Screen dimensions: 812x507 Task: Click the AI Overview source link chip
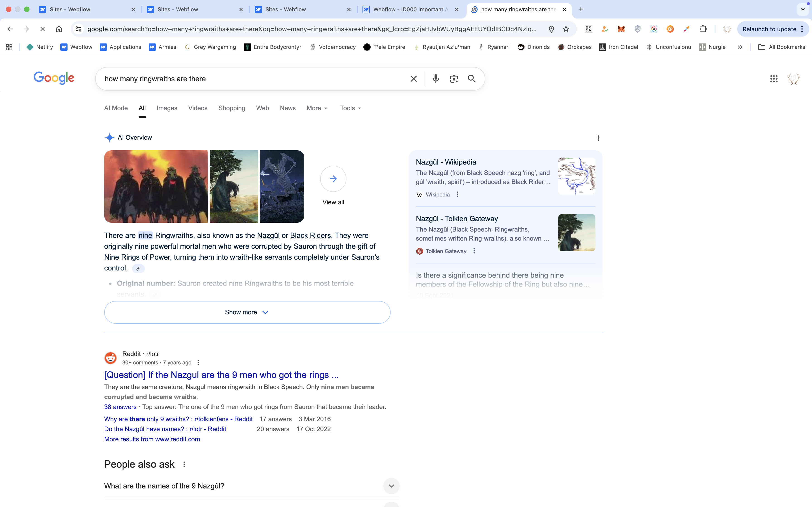click(x=138, y=269)
